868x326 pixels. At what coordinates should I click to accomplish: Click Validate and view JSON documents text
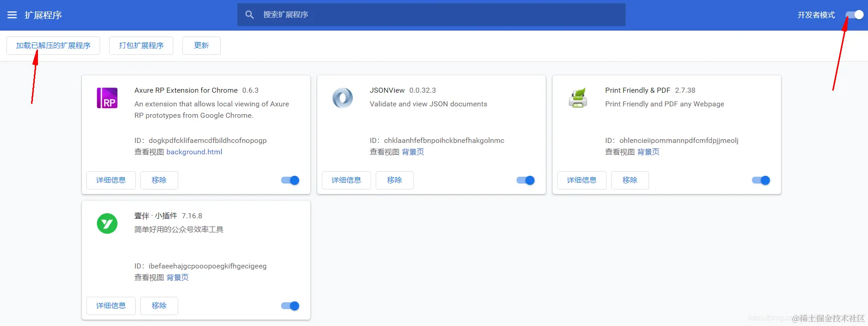pos(428,104)
